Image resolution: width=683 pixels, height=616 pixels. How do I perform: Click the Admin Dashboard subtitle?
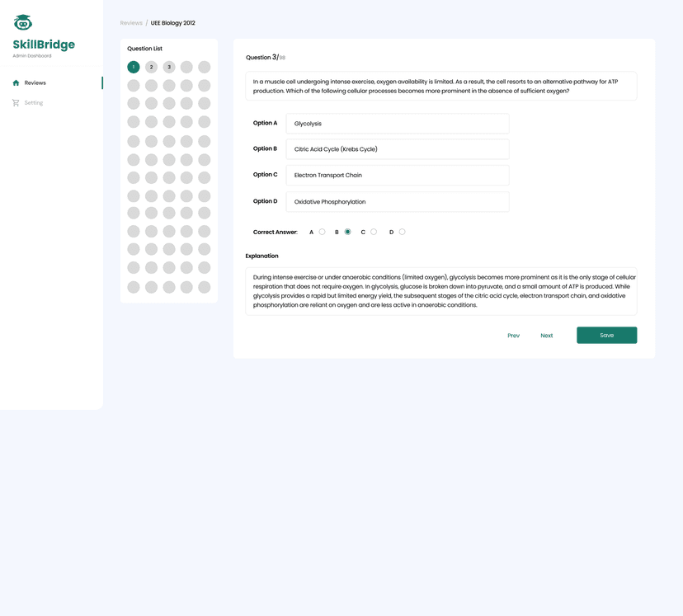pos(32,56)
